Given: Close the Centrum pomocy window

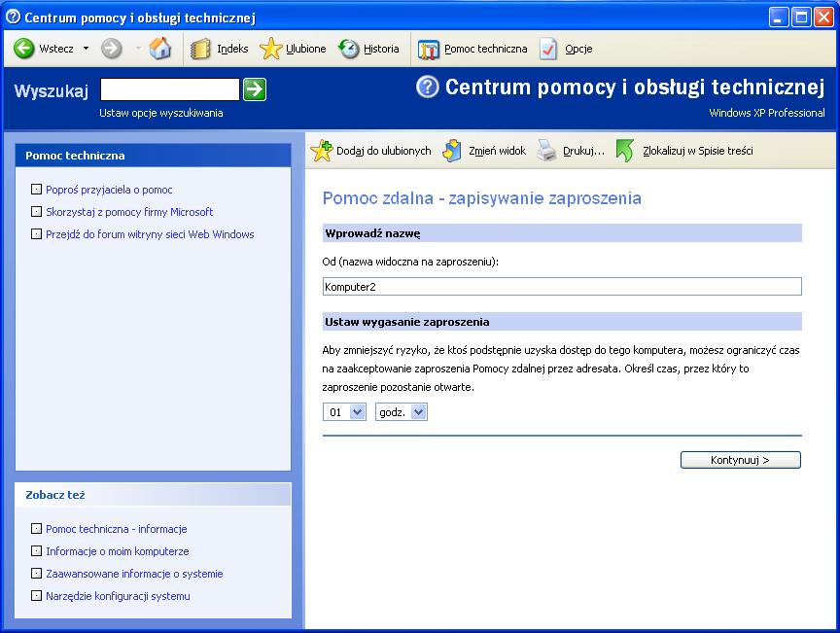Looking at the screenshot, I should tap(823, 18).
